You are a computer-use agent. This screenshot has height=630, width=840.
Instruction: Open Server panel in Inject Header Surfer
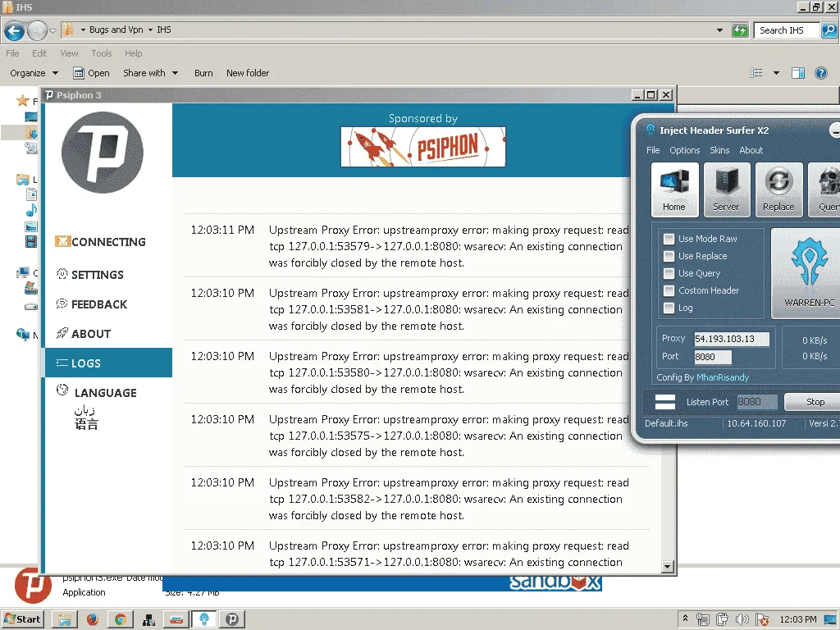(726, 189)
